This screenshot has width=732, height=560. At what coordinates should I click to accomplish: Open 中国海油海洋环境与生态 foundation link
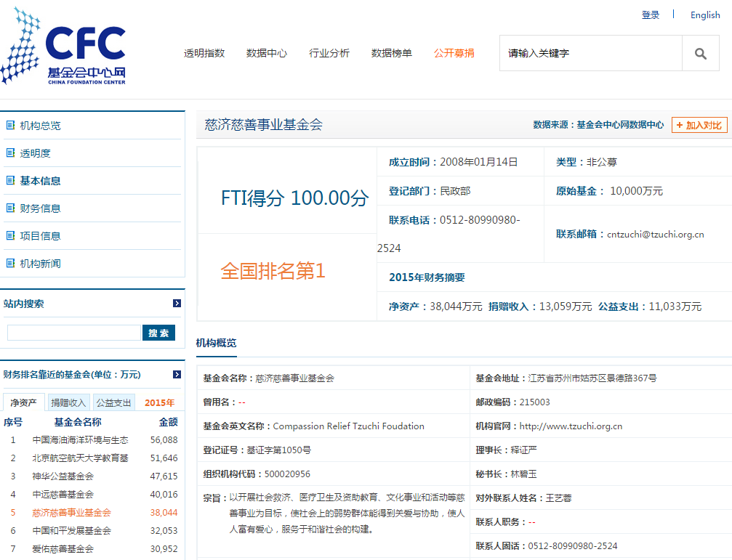(x=80, y=439)
